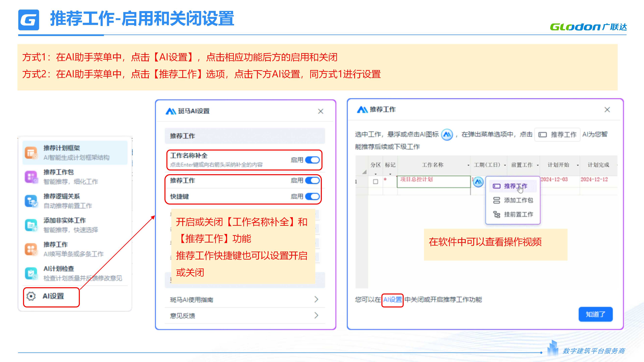This screenshot has height=362, width=644.
Task: Check the checkbox in table row 1
Action: pyautogui.click(x=375, y=182)
